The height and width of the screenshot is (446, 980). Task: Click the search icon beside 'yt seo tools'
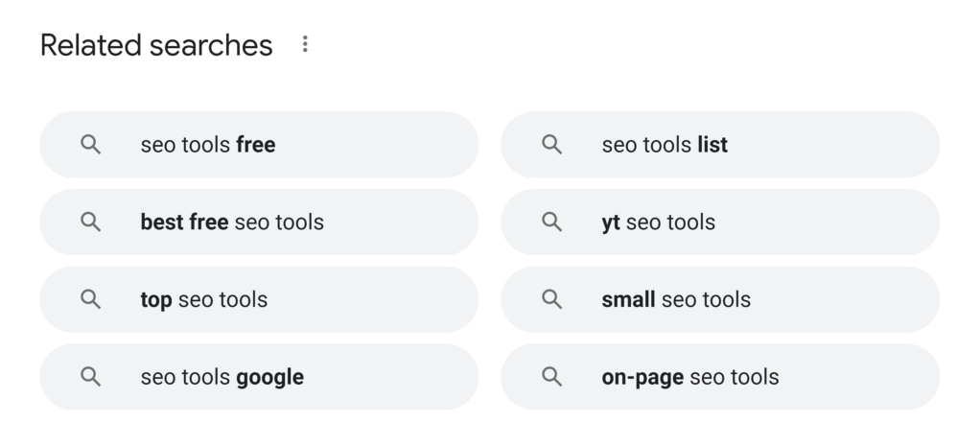551,222
